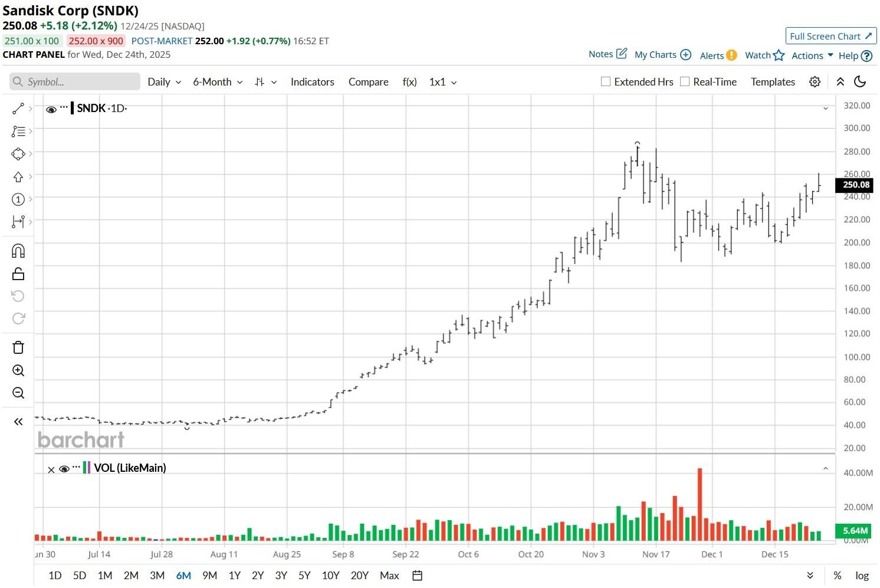
Task: Select the circled number marker tool
Action: coord(18,199)
